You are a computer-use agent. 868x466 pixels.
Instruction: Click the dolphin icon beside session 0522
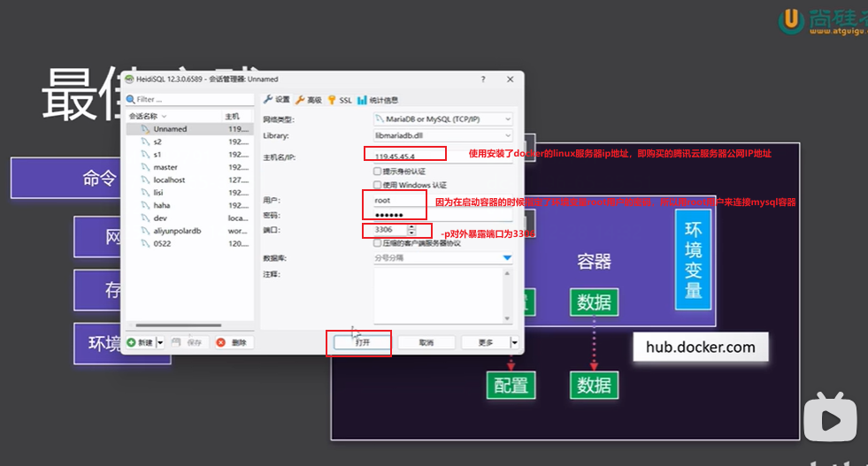point(146,243)
